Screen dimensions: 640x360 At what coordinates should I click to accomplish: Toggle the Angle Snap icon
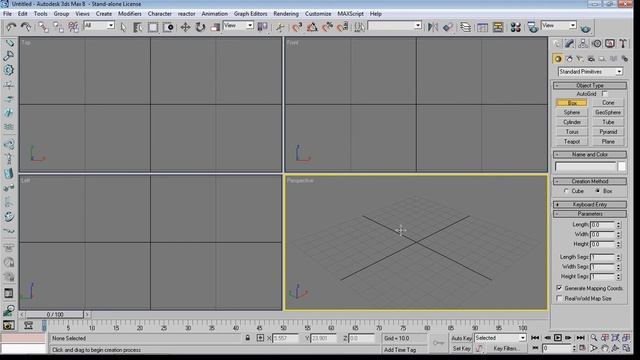(x=312, y=27)
